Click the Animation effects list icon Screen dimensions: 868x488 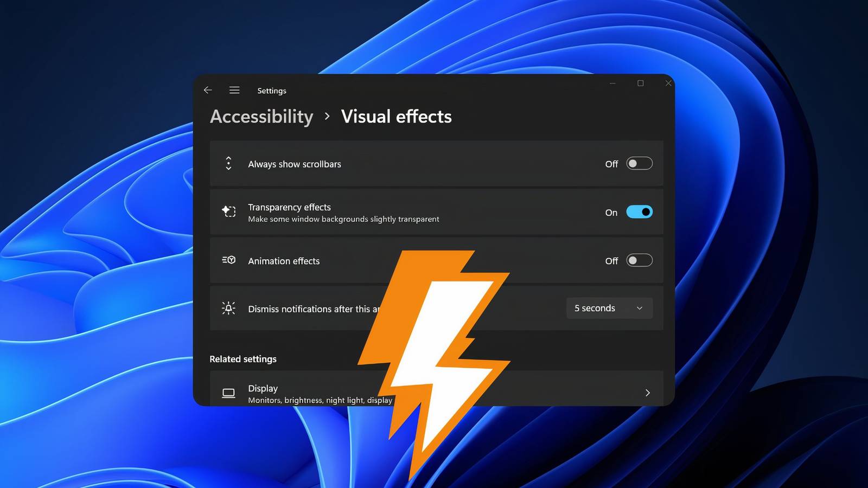click(x=228, y=260)
